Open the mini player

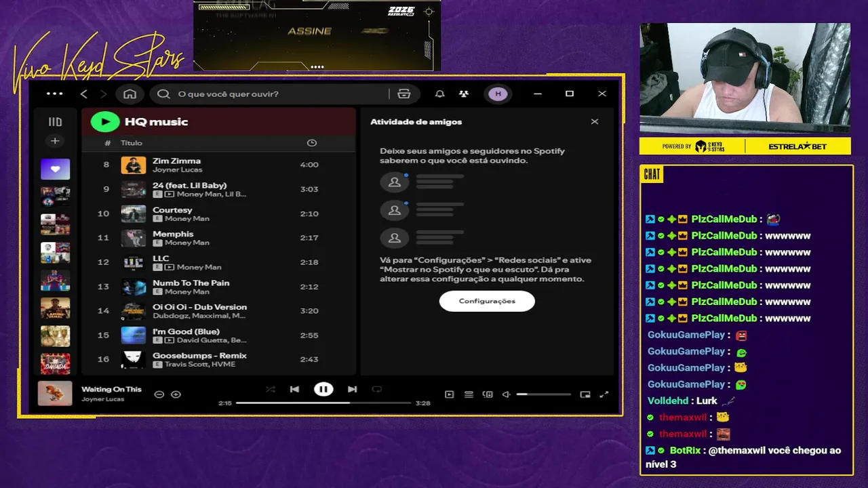tap(585, 394)
